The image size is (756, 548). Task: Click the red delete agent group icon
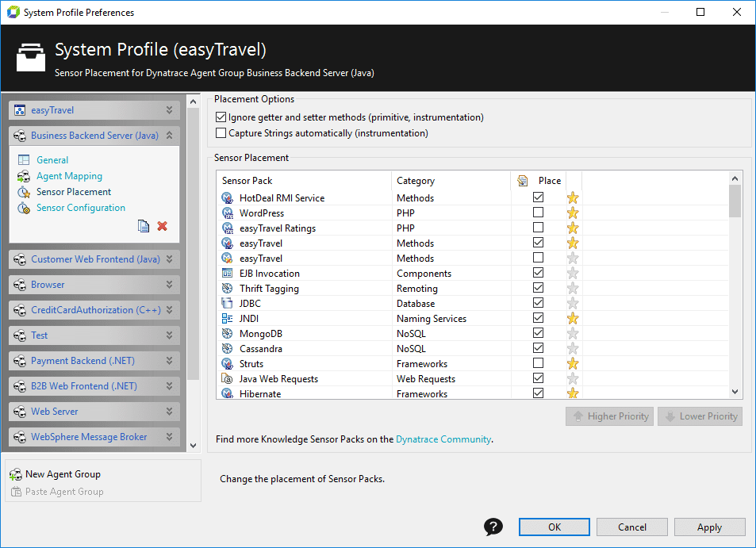[x=163, y=226]
